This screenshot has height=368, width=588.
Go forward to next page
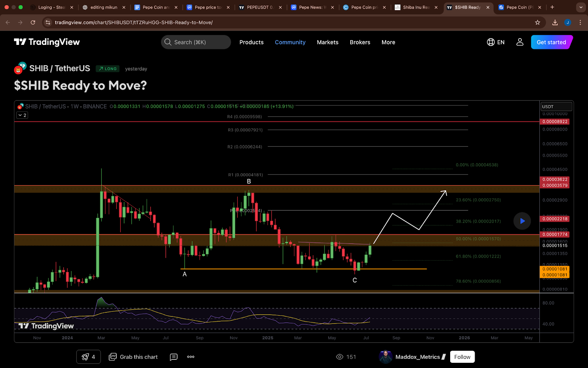(20, 22)
